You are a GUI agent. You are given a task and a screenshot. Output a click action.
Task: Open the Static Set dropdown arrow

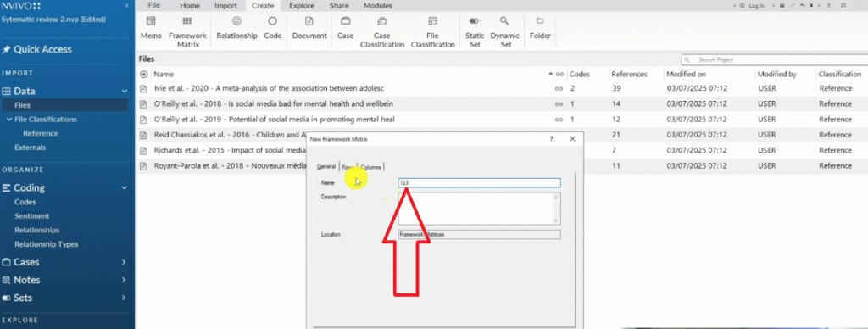481,20
